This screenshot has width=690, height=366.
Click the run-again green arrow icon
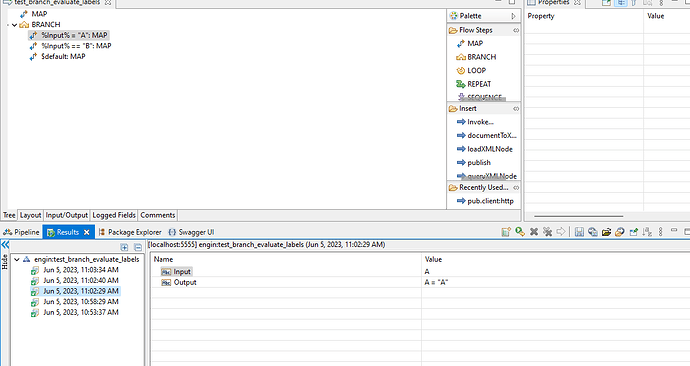[520, 232]
